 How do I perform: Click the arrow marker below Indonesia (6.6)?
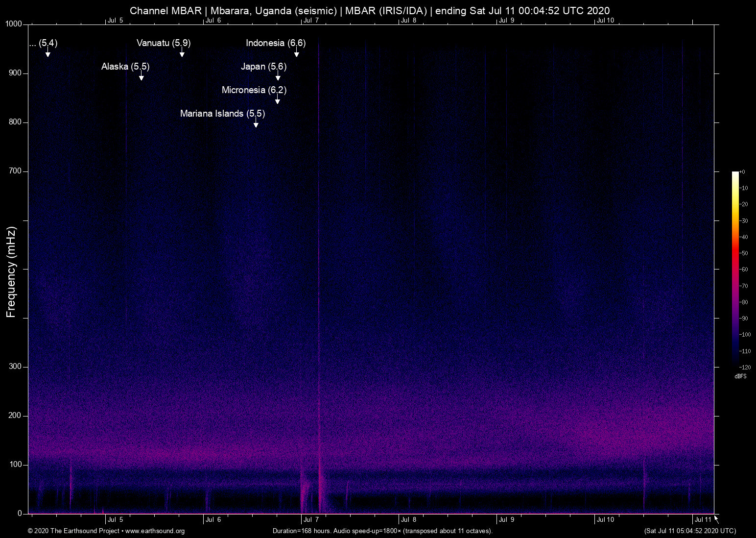tap(296, 53)
